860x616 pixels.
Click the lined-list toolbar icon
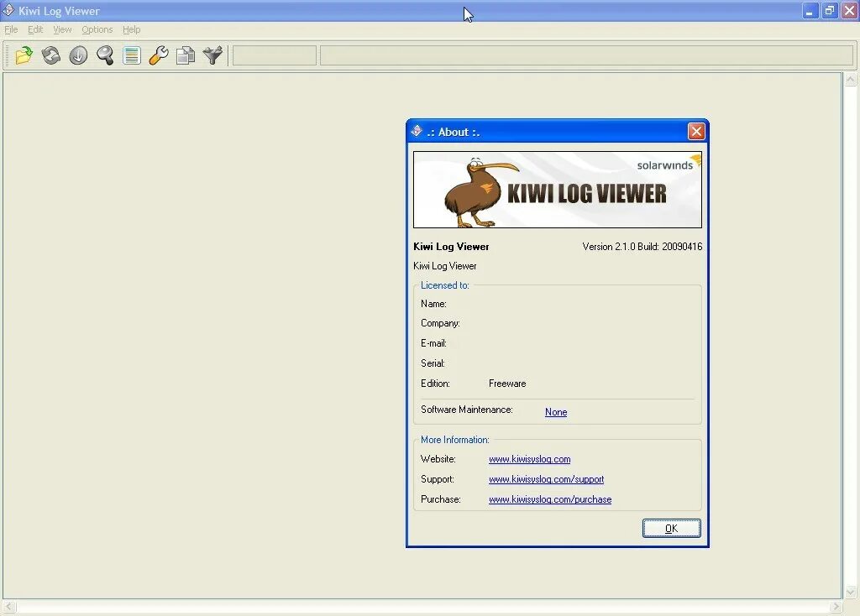[x=132, y=55]
